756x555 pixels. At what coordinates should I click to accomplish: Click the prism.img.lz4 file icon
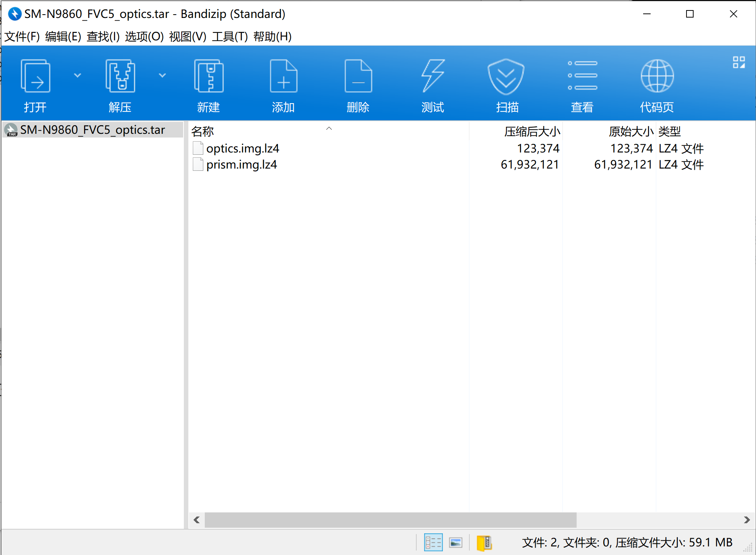tap(198, 164)
